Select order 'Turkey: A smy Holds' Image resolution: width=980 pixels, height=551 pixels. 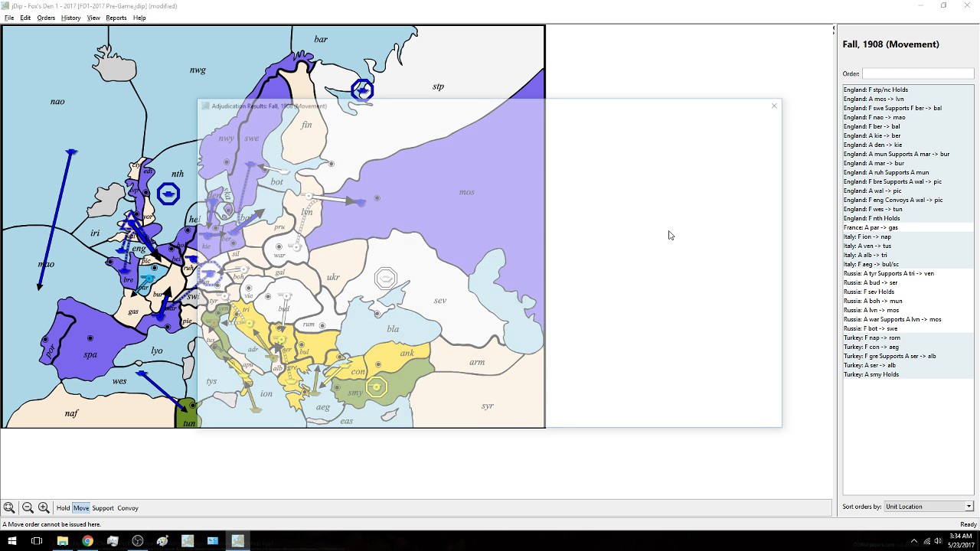click(x=908, y=374)
